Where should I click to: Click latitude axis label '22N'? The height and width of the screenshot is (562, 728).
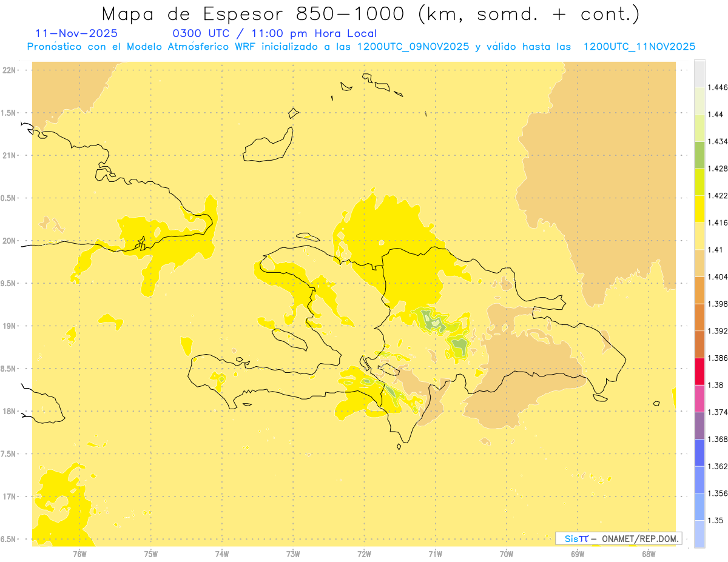[x=9, y=70]
